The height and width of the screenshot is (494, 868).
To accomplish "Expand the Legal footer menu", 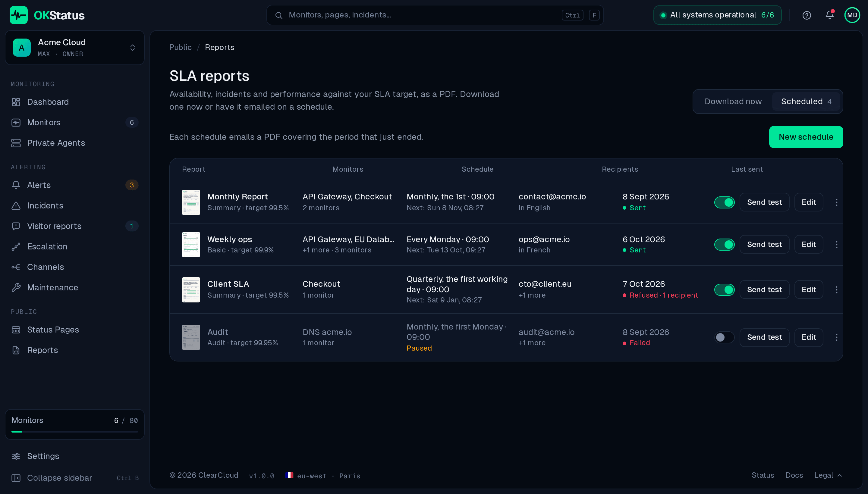I will click(x=828, y=475).
